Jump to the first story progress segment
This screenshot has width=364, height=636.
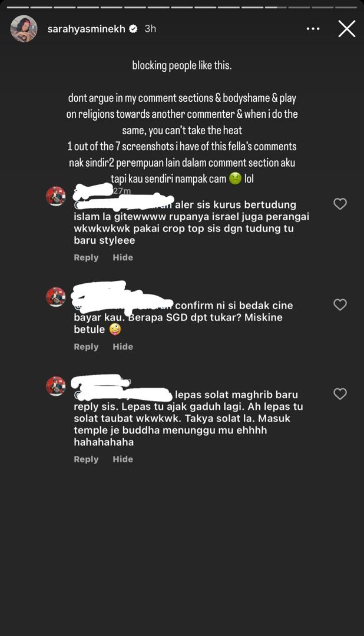click(x=17, y=7)
